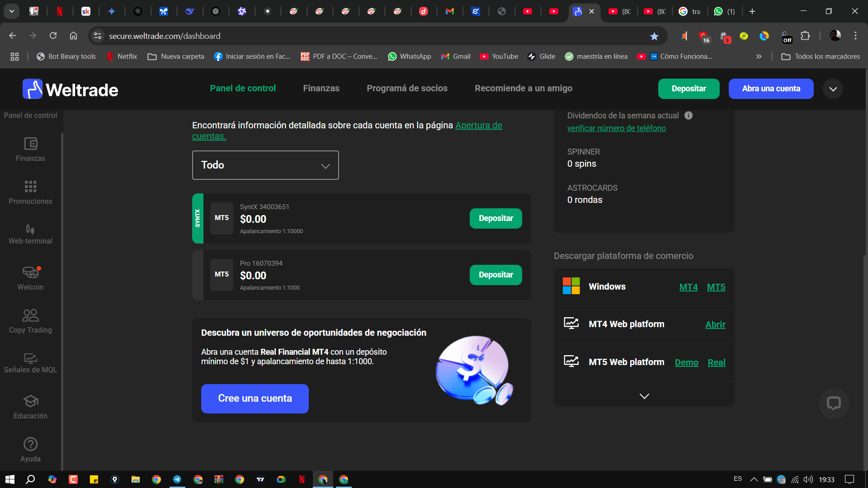Click MT5 badge of SyntX account
868x488 pixels.
tap(222, 218)
